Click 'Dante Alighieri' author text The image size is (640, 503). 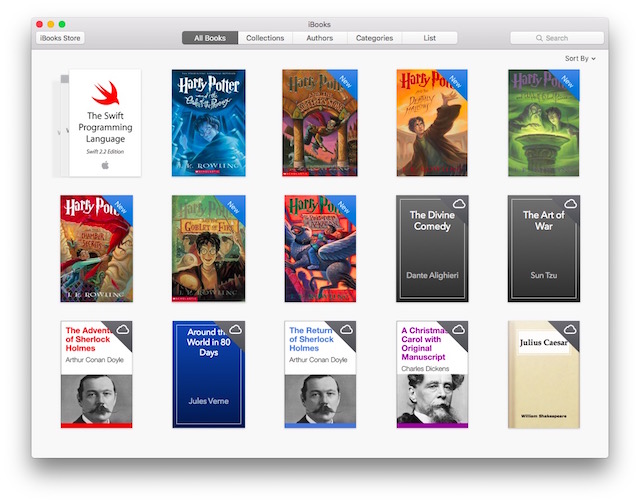432,275
